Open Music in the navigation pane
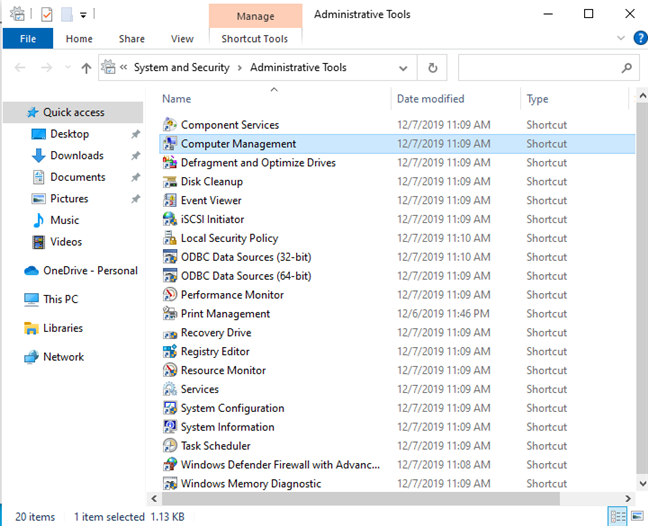 [64, 220]
